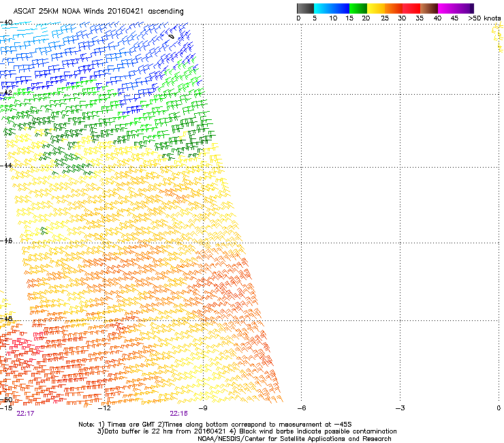Click the orange 25-30 knots color segment

(x=394, y=8)
